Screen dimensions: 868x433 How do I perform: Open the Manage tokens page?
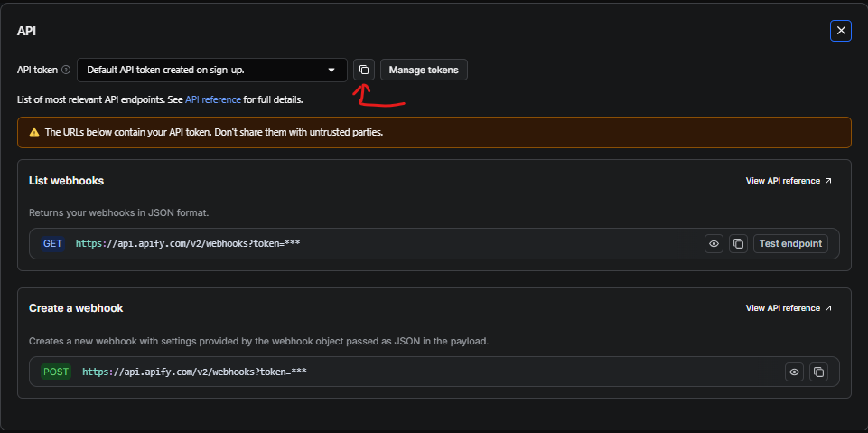point(424,70)
